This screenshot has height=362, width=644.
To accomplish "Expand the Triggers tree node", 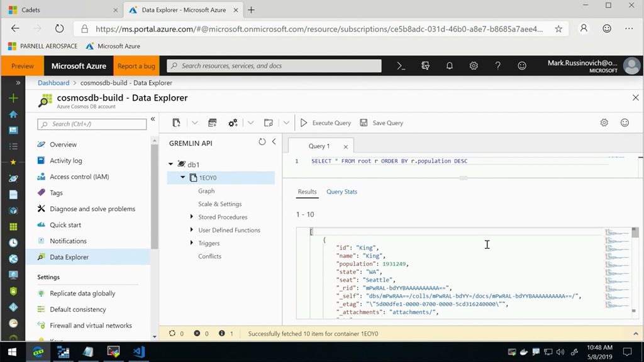I will point(192,243).
